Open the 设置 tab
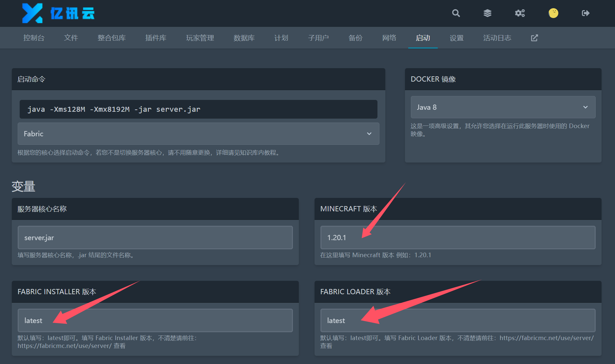Image resolution: width=615 pixels, height=364 pixels. 456,38
